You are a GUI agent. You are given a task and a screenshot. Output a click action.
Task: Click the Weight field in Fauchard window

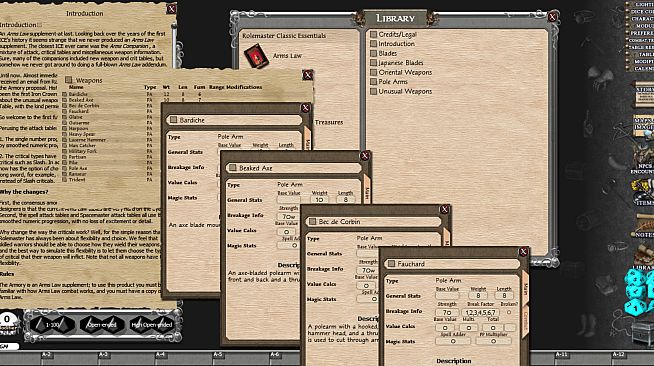[478, 296]
